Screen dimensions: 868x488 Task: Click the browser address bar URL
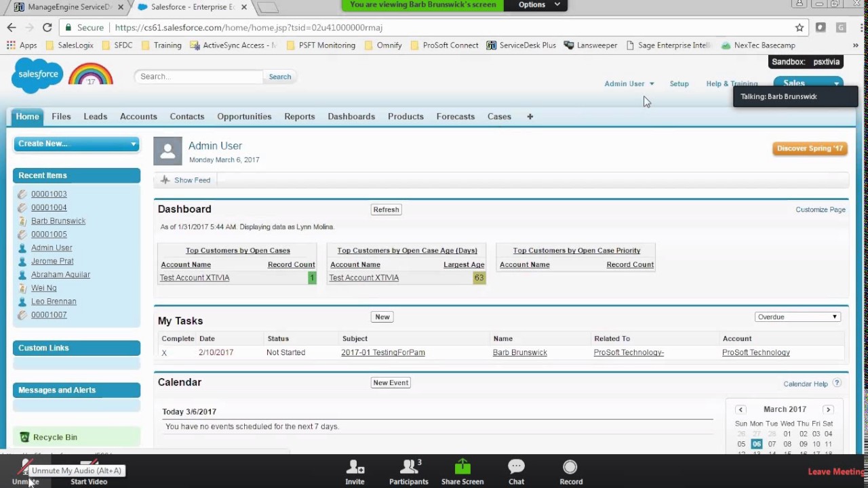pyautogui.click(x=249, y=28)
